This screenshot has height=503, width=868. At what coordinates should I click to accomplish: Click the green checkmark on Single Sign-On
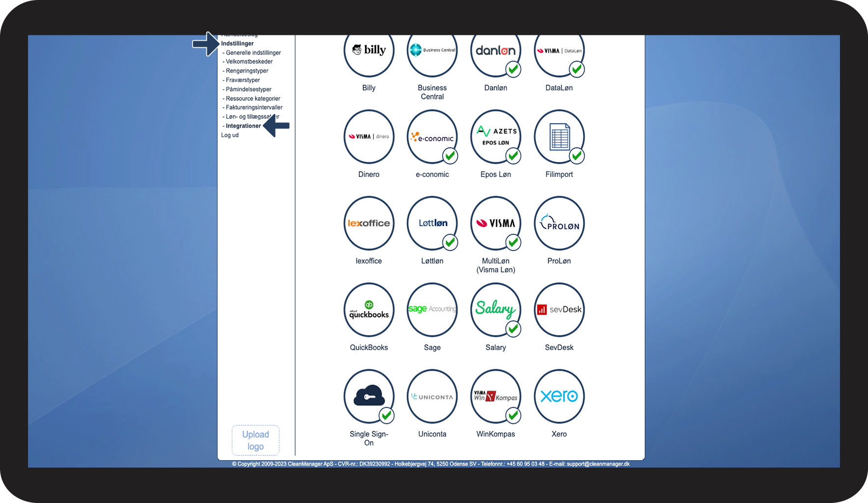387,415
